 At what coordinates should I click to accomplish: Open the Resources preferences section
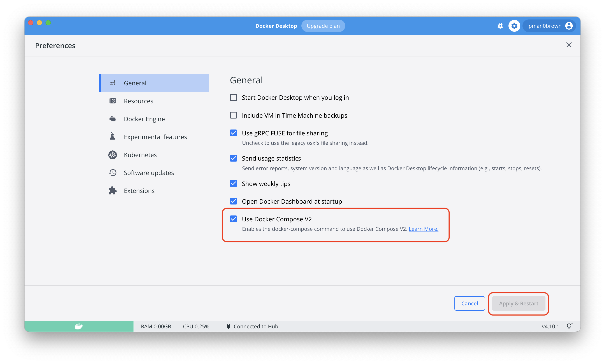[x=138, y=101]
